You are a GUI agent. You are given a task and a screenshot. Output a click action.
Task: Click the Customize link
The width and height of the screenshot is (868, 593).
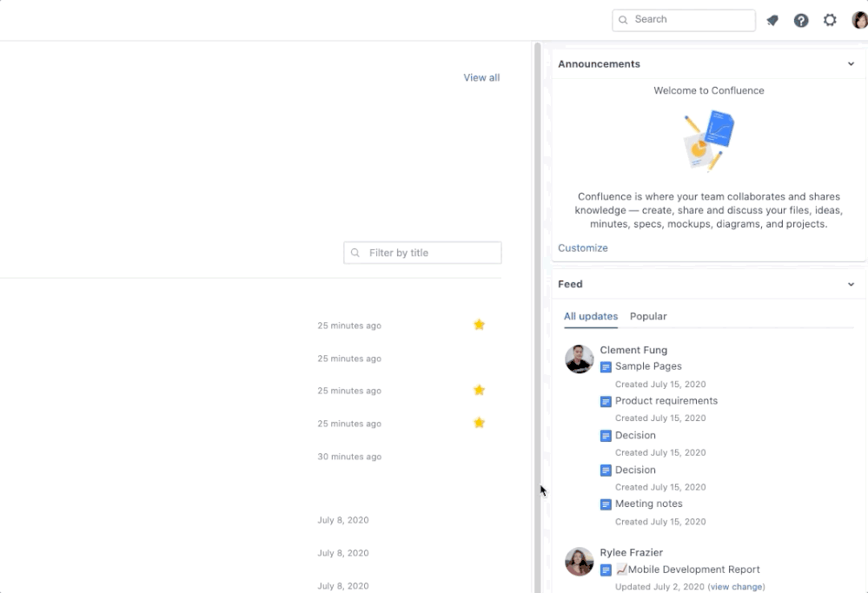(x=583, y=247)
